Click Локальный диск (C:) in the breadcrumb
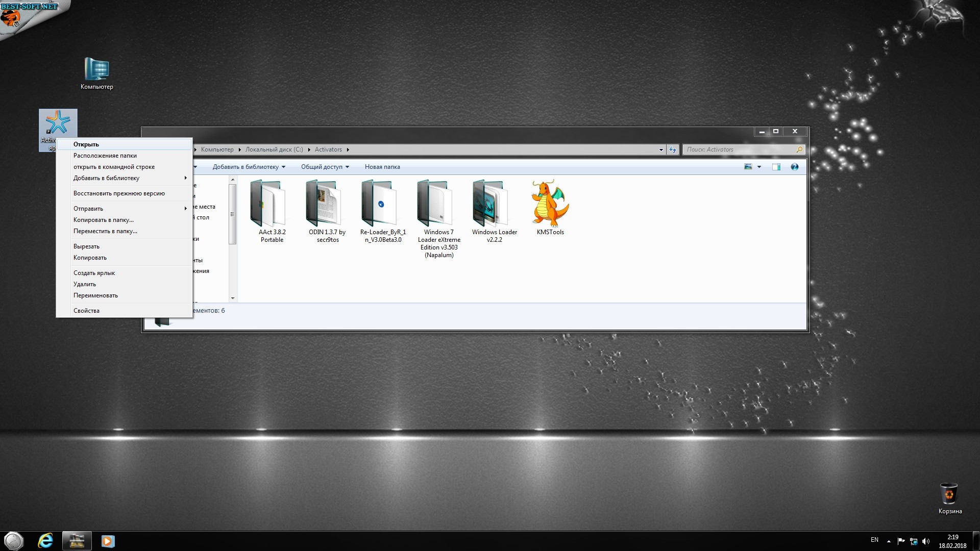Image resolution: width=980 pixels, height=551 pixels. tap(274, 149)
